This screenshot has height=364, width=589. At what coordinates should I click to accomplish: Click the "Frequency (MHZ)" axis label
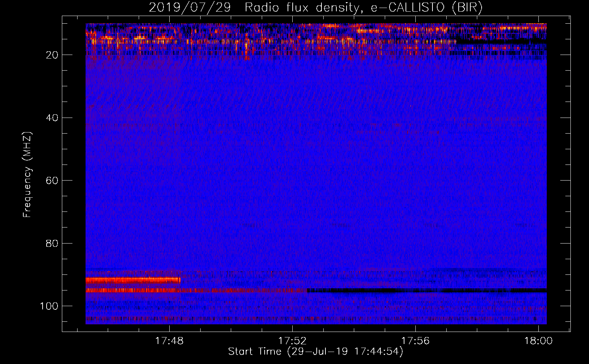27,175
